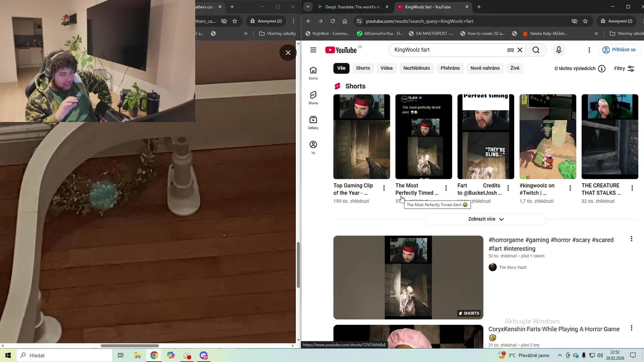Image resolution: width=644 pixels, height=362 pixels.
Task: Select the Živě filter chip
Action: 515,68
